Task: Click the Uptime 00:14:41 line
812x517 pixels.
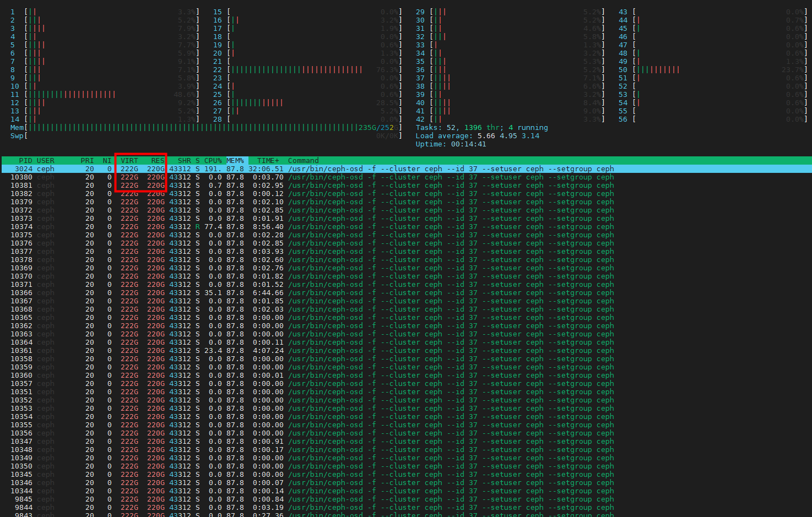Action: click(451, 144)
